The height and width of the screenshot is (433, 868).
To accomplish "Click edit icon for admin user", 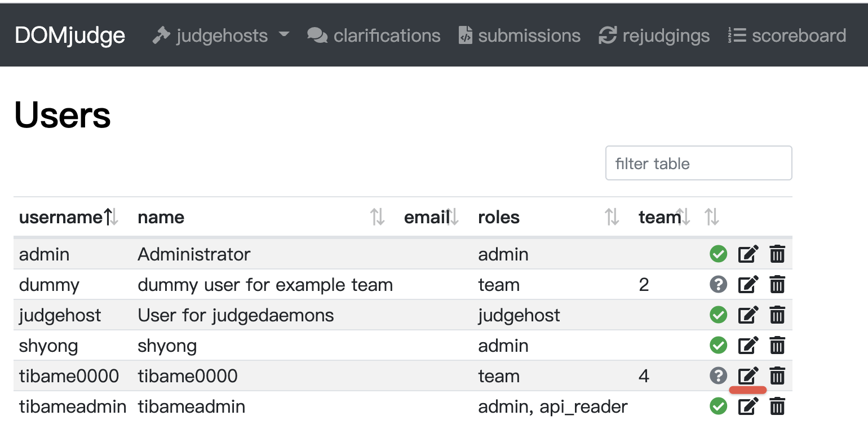I will (748, 254).
